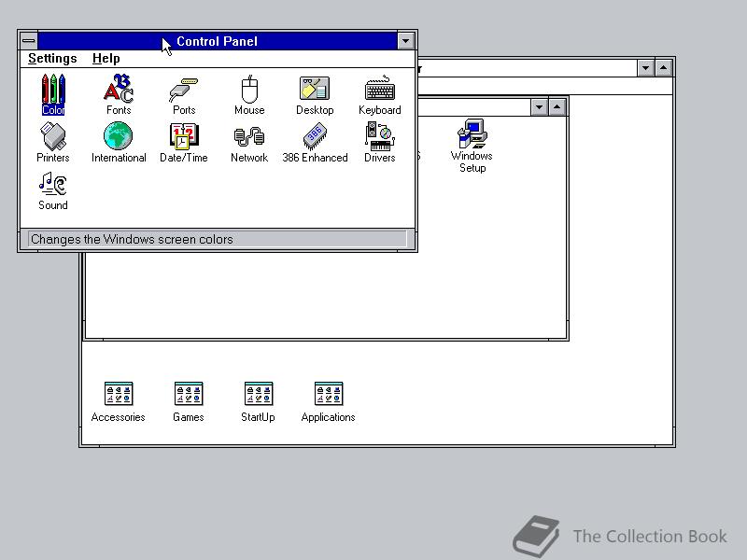Open the Keyboard settings icon
Screen dimensions: 747x560
click(x=380, y=94)
